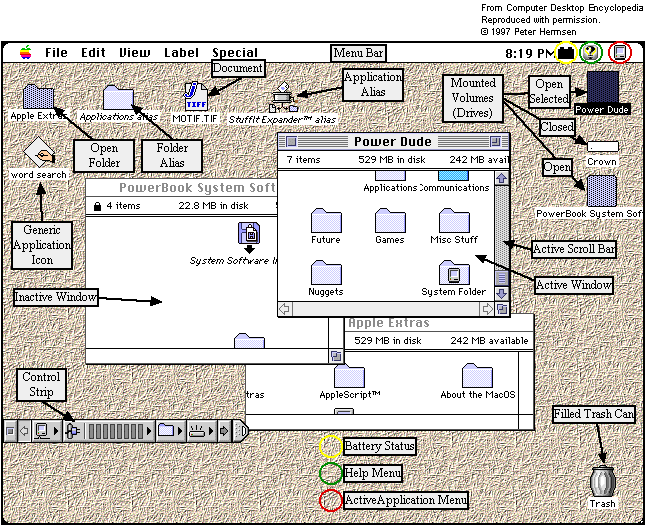This screenshot has width=647, height=527.
Task: Click the Control Strip right scroll arrow
Action: (x=224, y=431)
